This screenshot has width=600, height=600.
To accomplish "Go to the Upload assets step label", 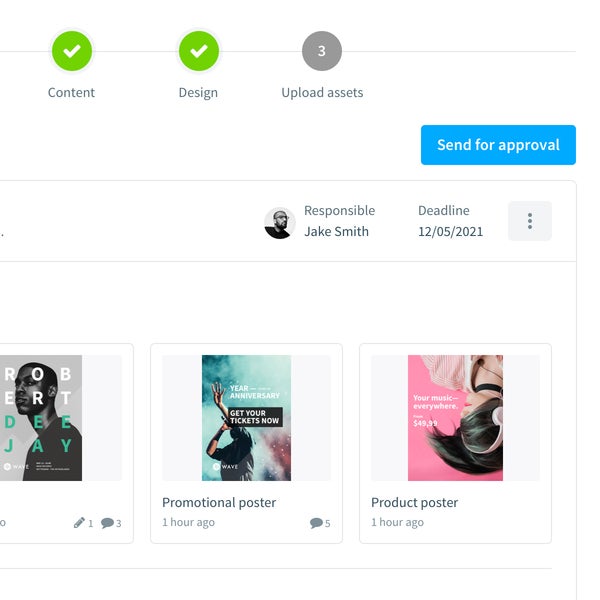I will click(322, 93).
